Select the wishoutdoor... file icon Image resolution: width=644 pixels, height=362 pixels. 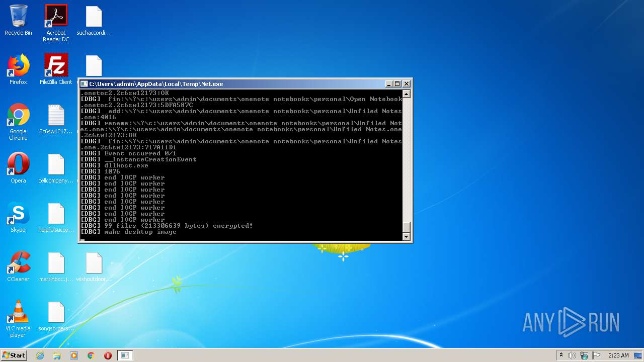[94, 267]
